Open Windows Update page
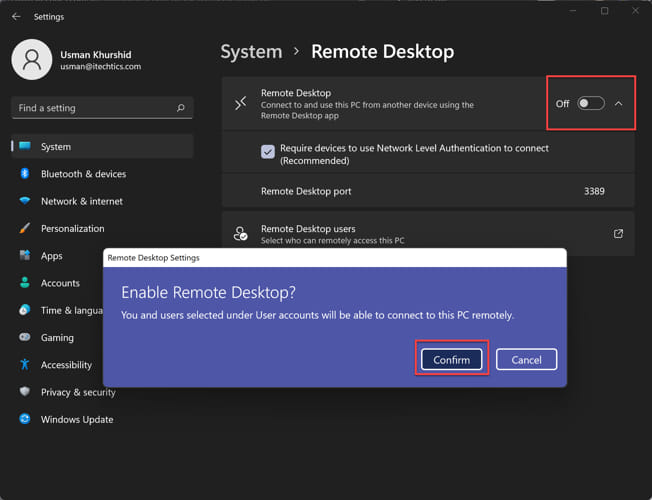Viewport: 652px width, 500px height. click(102, 419)
